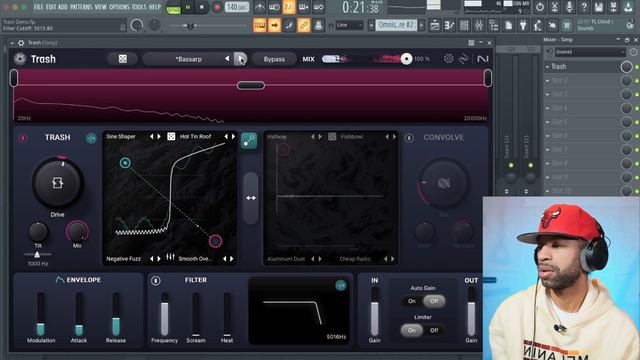Toggle the countdown before recording icon
The width and height of the screenshot is (640, 360).
289,7
